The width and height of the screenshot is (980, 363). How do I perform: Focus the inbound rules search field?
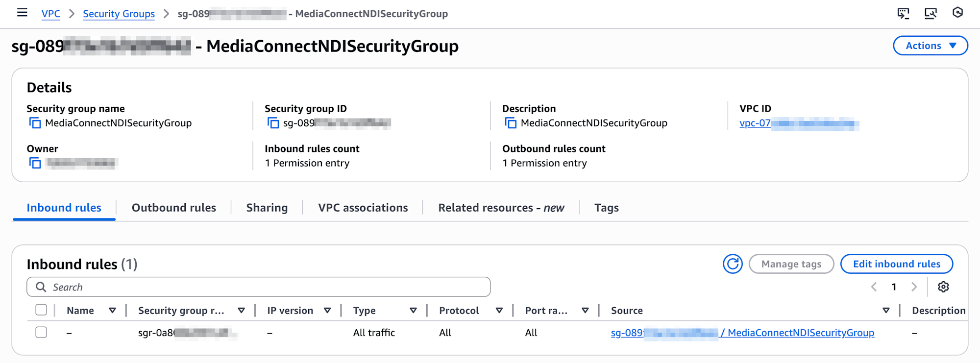[x=265, y=287]
